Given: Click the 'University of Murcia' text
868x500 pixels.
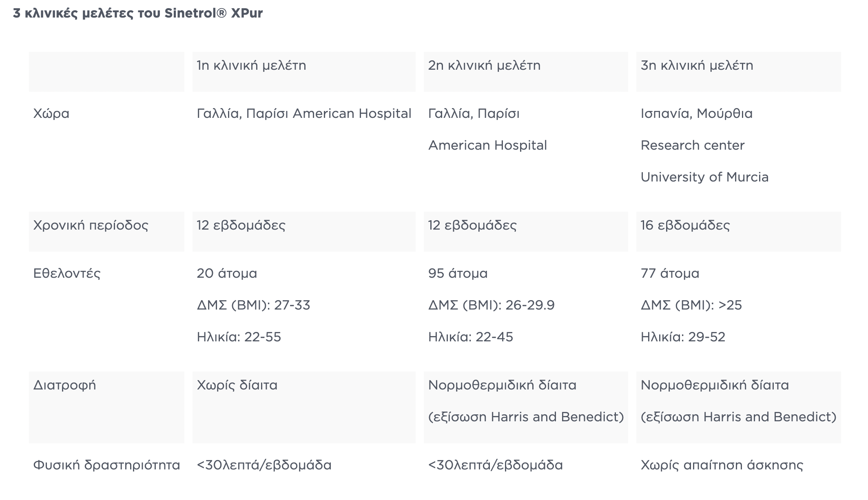Looking at the screenshot, I should 704,177.
